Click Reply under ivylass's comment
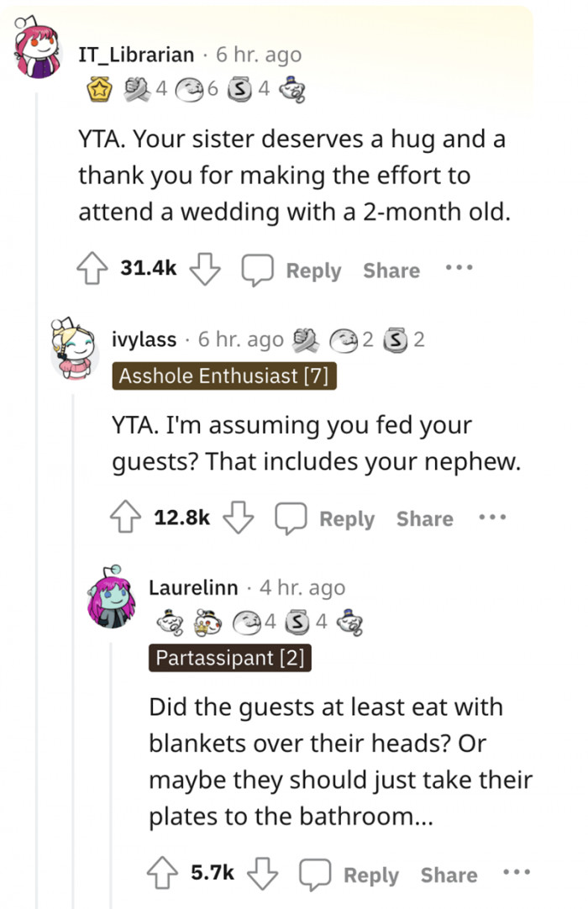588x909 pixels. 348,518
